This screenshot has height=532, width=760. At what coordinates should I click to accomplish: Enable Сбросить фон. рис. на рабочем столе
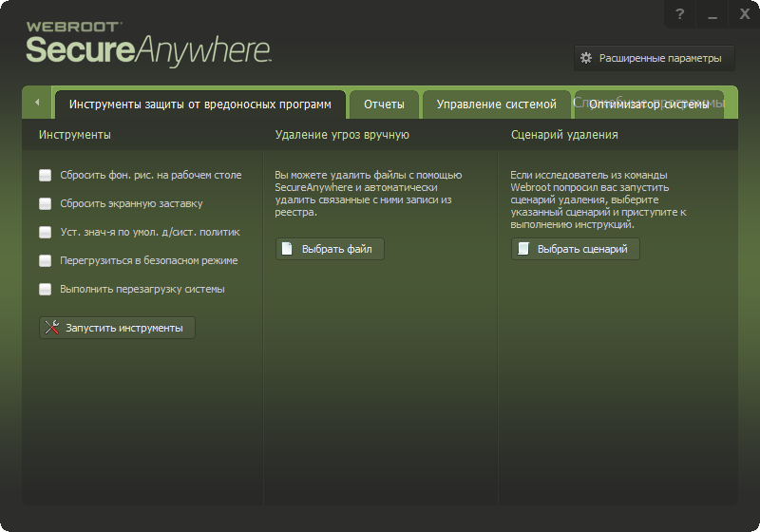coord(45,175)
